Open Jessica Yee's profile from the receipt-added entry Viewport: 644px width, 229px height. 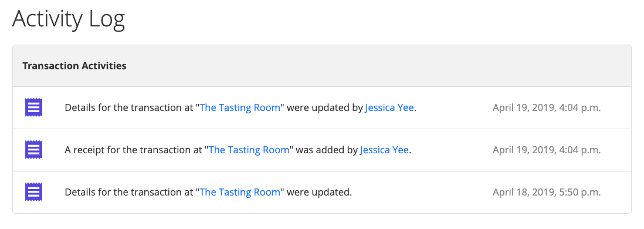384,150
